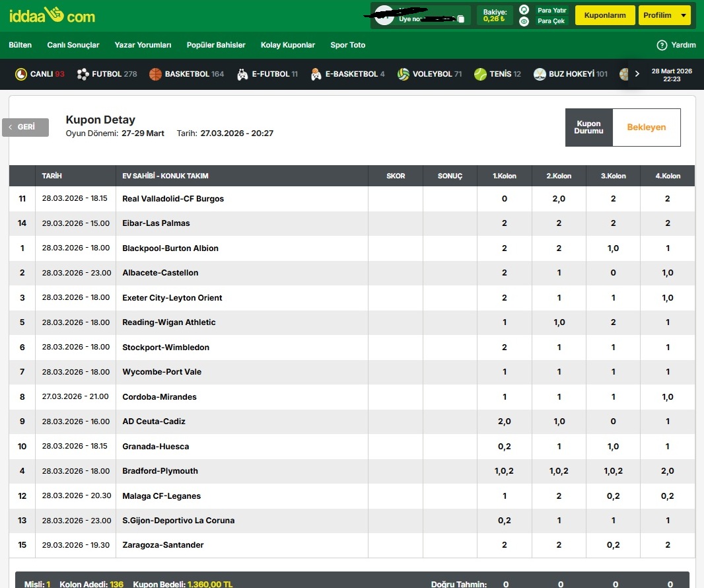Click Para Yatır deposit button
This screenshot has width=704, height=588.
[x=552, y=10]
